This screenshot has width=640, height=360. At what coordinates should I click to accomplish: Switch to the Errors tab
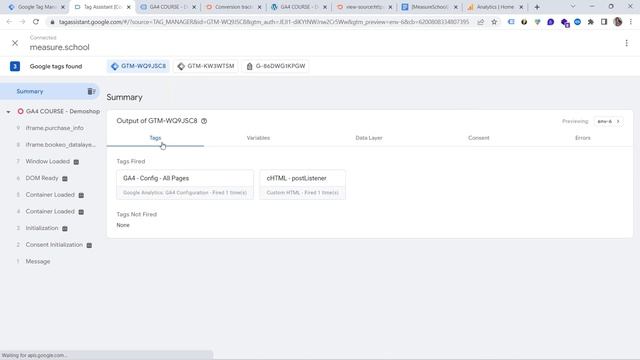pos(583,138)
